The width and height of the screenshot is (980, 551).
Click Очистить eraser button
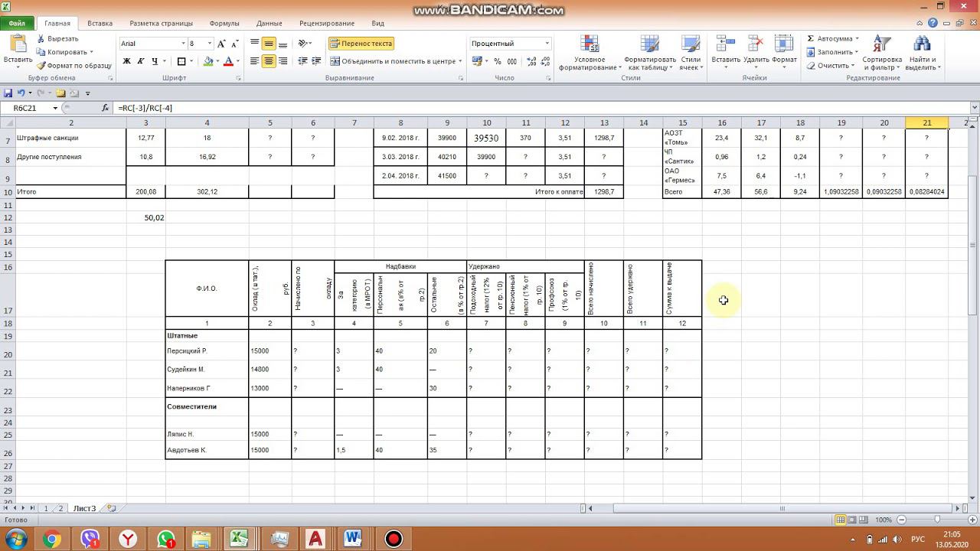(x=830, y=66)
